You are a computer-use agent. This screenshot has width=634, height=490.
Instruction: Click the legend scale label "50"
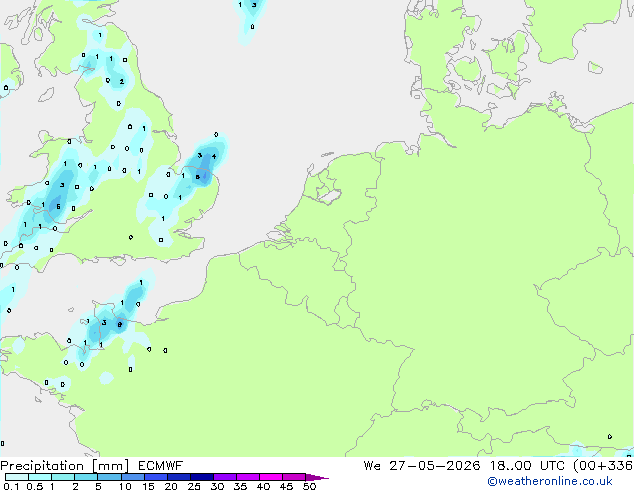[309, 486]
